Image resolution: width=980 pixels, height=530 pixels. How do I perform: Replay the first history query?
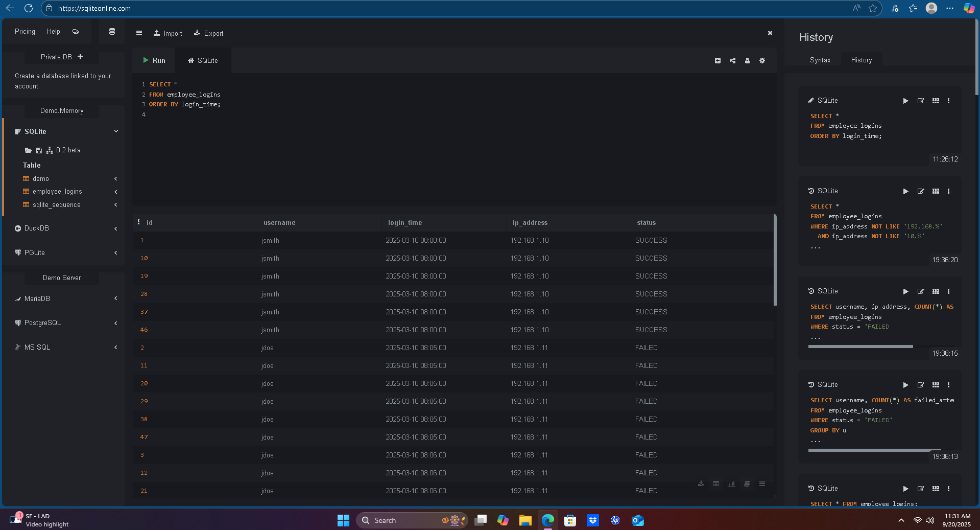tap(905, 101)
